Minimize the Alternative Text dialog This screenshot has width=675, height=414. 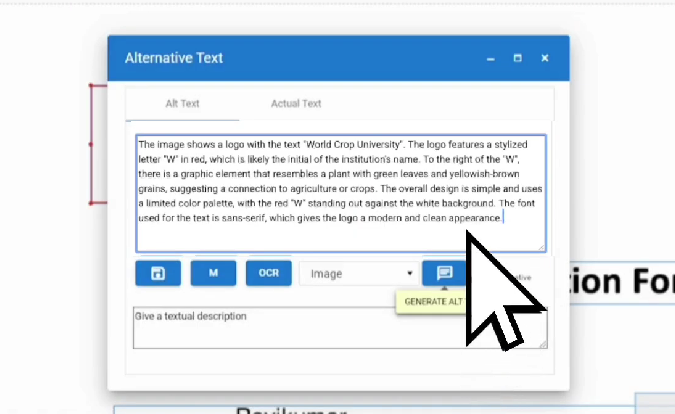(490, 59)
